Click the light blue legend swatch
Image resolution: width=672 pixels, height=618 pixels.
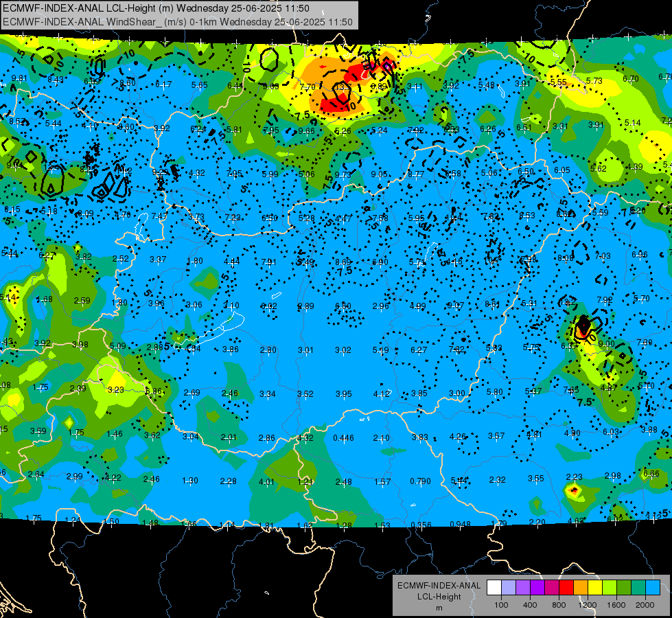[x=653, y=588]
